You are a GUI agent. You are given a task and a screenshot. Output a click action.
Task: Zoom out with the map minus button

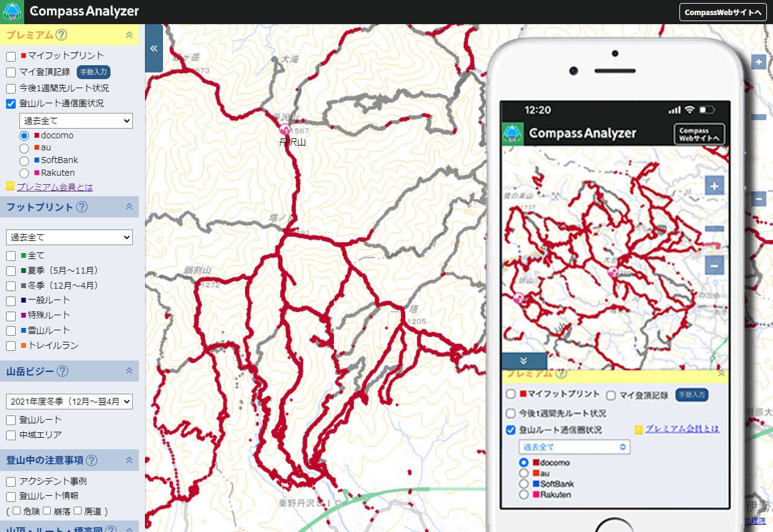click(x=759, y=199)
